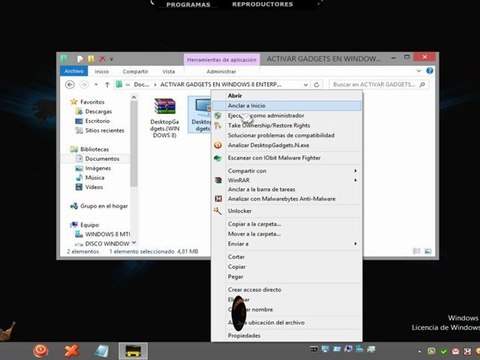Viewport: 480px width, 360px height.
Task: Choose Abrir from the context menu
Action: (287, 96)
